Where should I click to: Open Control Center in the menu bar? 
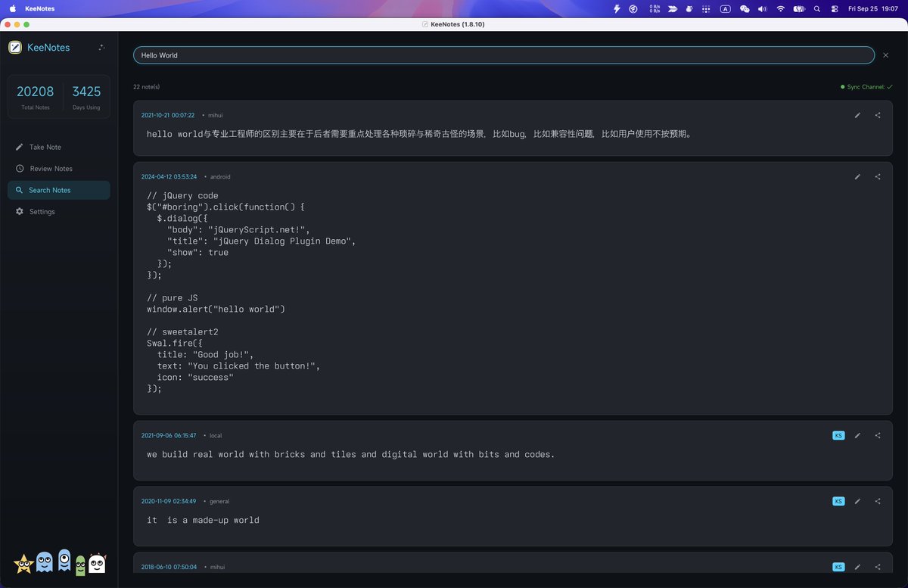click(x=835, y=8)
